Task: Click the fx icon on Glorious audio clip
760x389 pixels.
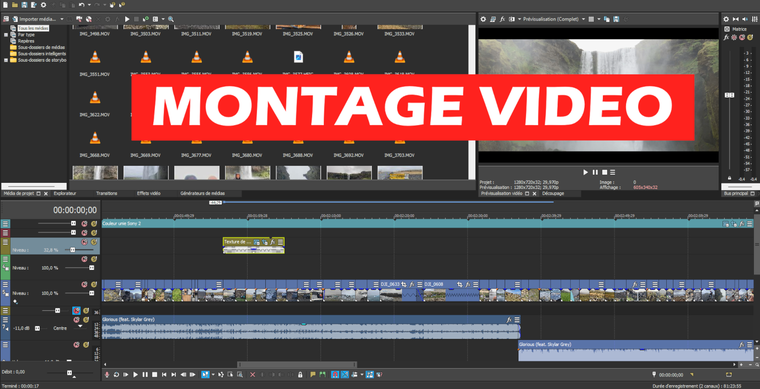Action: click(509, 320)
